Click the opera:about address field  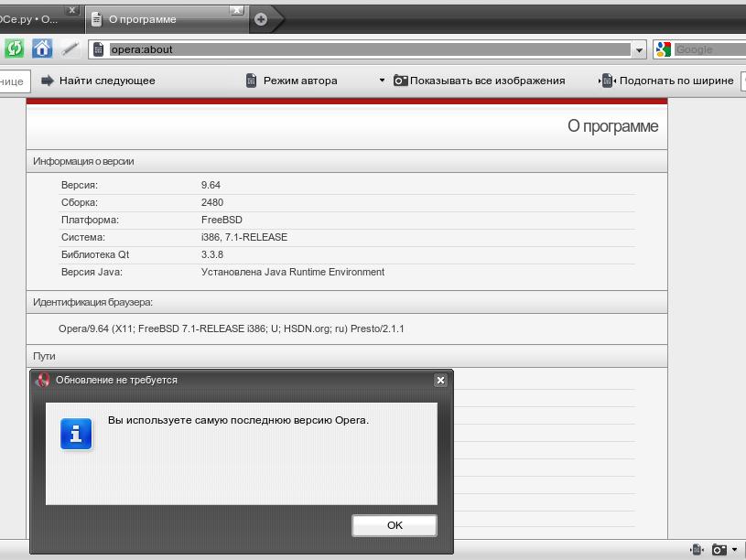(366, 49)
